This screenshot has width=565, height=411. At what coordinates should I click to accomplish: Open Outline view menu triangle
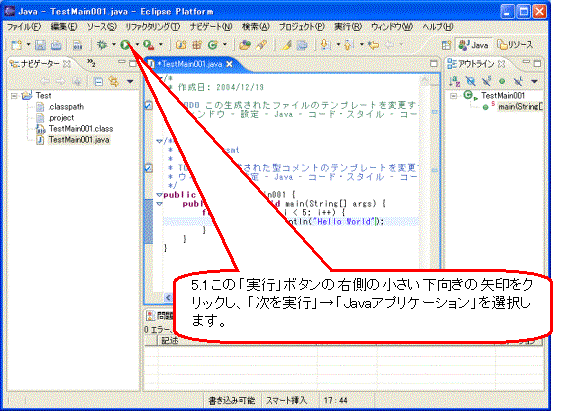(x=534, y=81)
